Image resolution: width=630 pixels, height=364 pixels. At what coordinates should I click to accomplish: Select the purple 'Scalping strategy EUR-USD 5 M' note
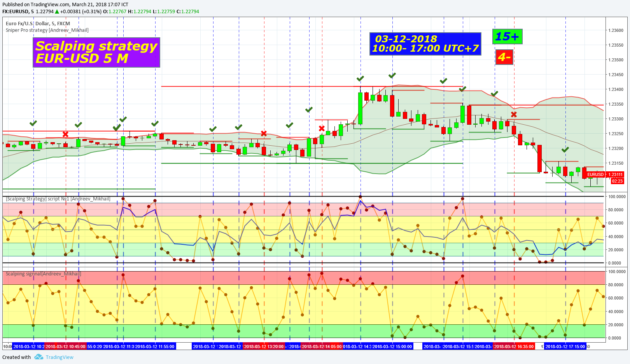click(x=96, y=52)
